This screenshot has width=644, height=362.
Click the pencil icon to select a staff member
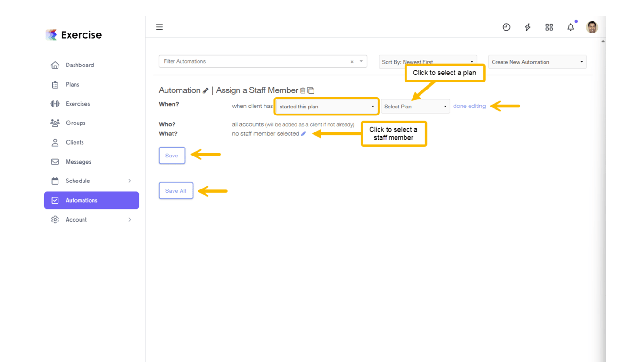[x=304, y=133]
